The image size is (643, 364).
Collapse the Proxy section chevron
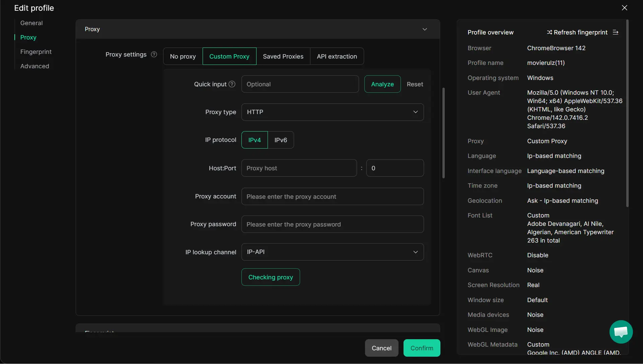pos(425,29)
